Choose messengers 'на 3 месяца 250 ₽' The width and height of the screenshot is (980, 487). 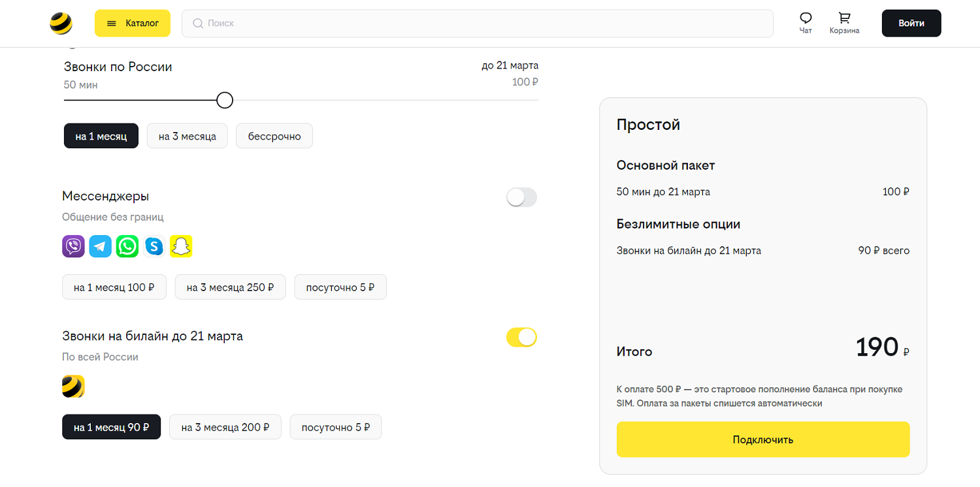[231, 287]
